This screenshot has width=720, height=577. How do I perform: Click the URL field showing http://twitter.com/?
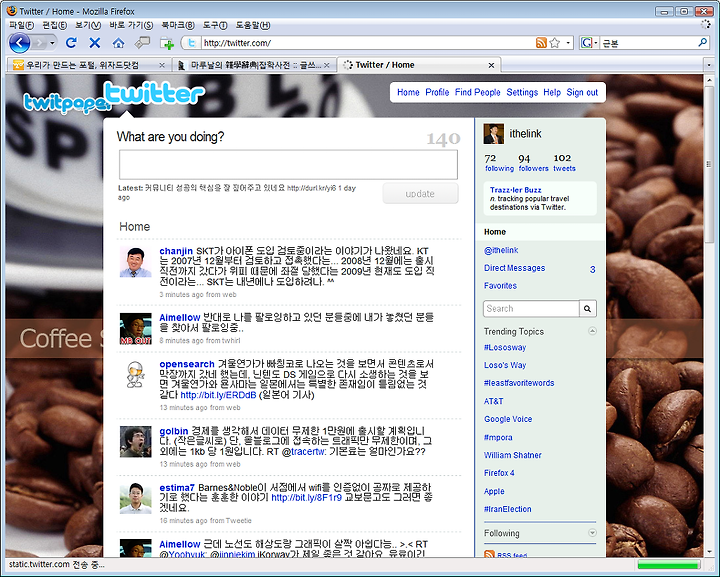(x=367, y=43)
